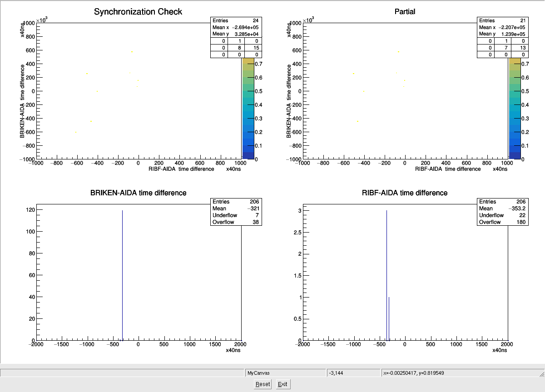
Task: Click Mean x -2.207e+05 stats row
Action: click(x=503, y=27)
